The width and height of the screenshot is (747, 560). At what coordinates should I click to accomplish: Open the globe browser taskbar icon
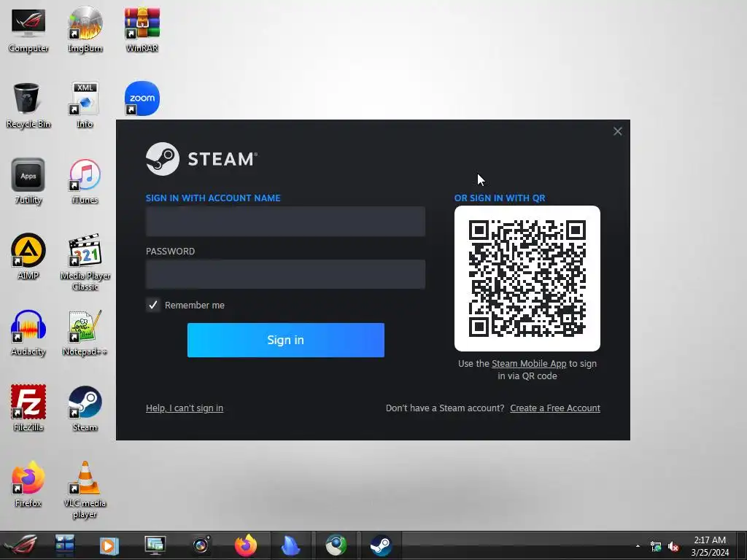click(x=336, y=545)
